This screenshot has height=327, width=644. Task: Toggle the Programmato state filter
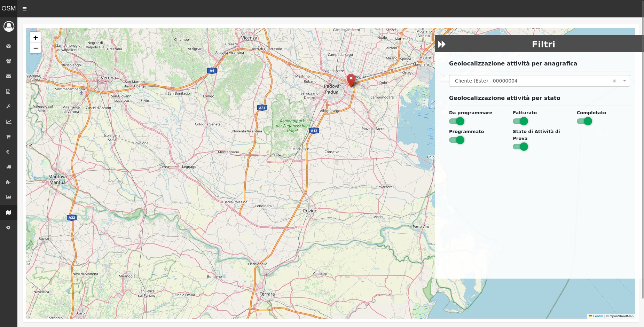(x=457, y=140)
